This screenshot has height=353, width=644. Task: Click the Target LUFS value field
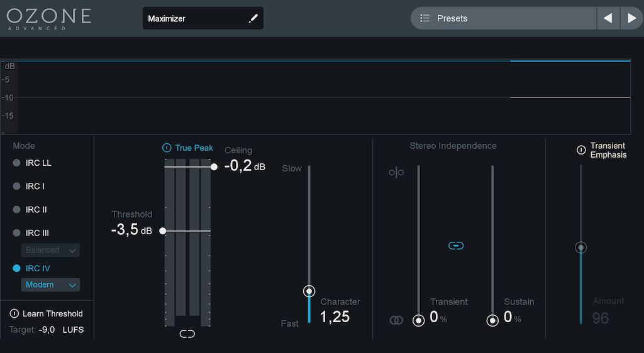pos(48,330)
